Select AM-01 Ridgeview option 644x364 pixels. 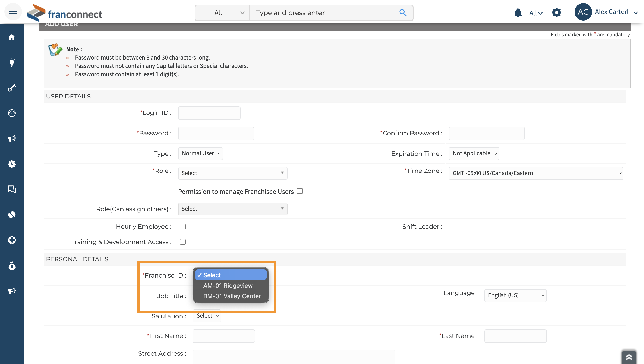click(x=228, y=285)
